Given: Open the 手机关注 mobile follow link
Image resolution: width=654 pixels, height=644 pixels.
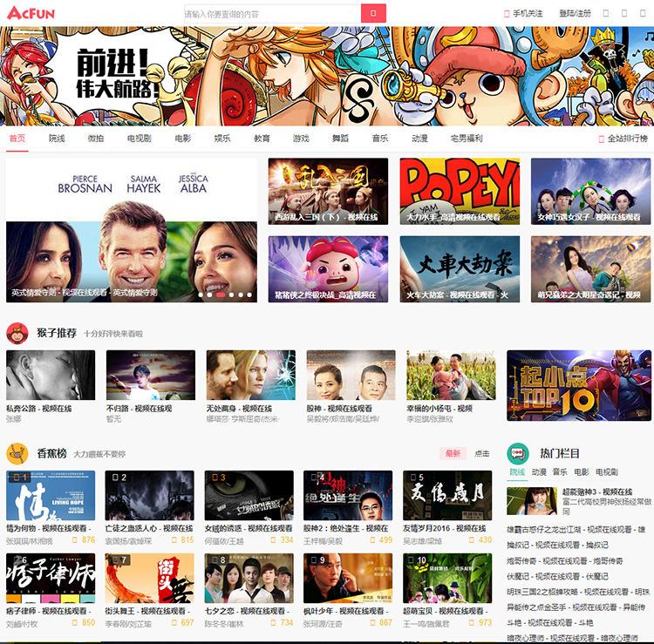Looking at the screenshot, I should click(523, 14).
